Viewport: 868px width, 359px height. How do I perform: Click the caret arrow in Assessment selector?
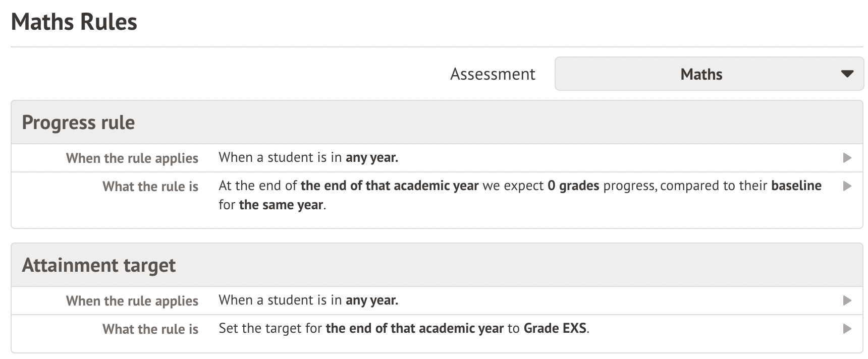[x=847, y=74]
